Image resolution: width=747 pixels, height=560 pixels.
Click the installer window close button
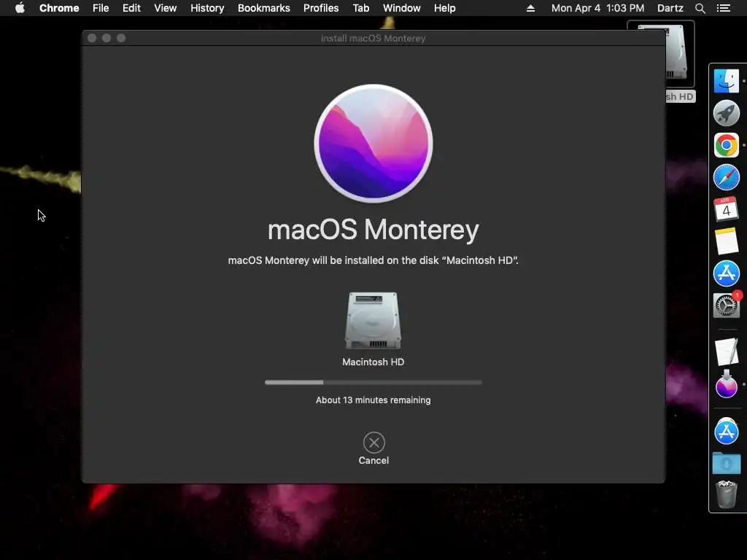coord(92,38)
